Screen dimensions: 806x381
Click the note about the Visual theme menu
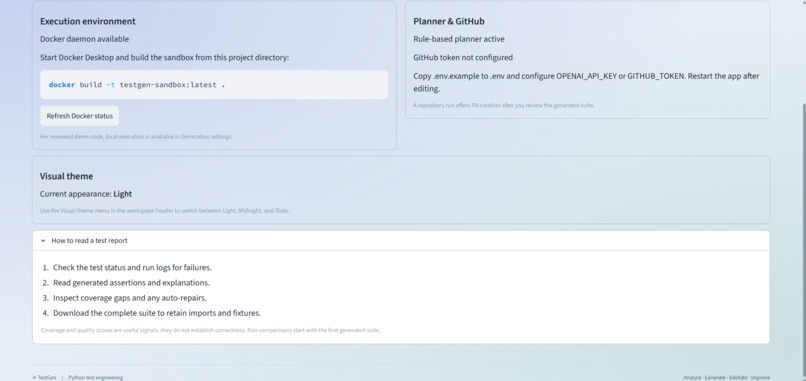[164, 211]
